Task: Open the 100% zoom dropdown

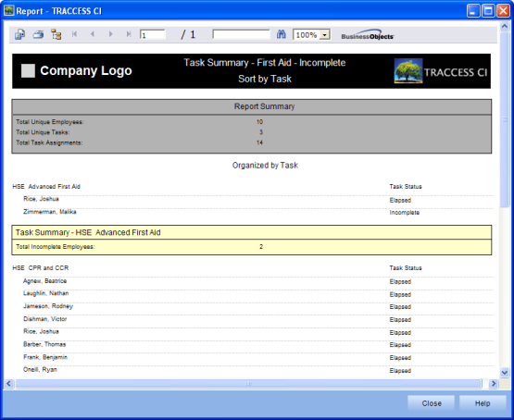Action: [x=324, y=35]
